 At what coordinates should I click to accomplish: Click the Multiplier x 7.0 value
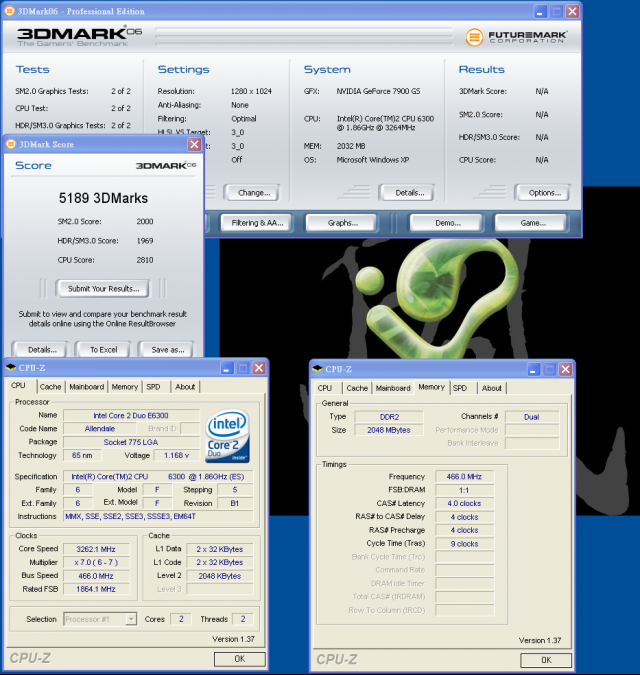point(96,562)
